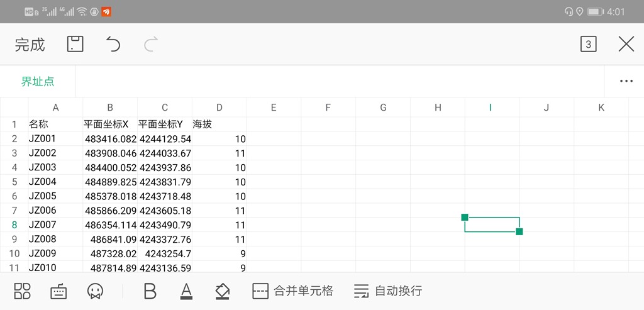The width and height of the screenshot is (644, 310).
Task: Tap the redo arrow icon
Action: (x=151, y=44)
